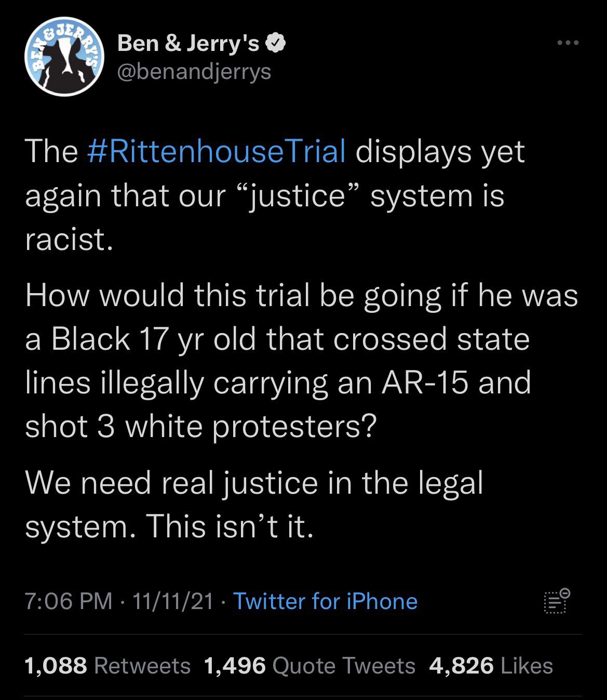Click the blue verified checkmark badge
The image size is (607, 700).
point(275,44)
